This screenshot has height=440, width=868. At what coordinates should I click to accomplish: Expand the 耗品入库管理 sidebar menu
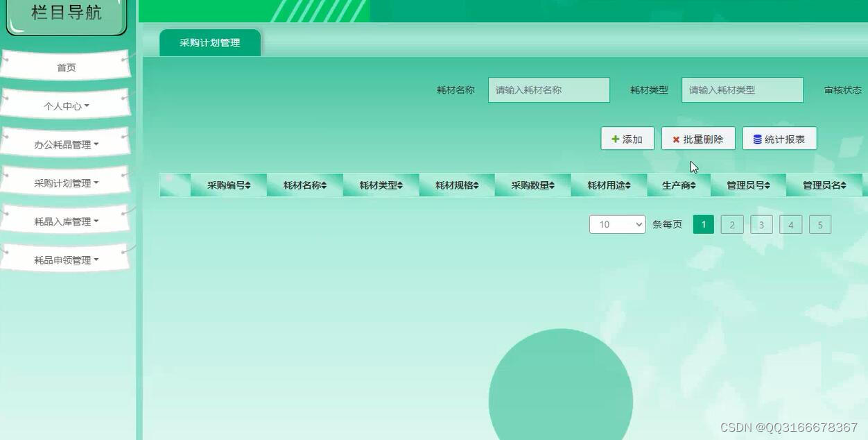[x=66, y=221]
